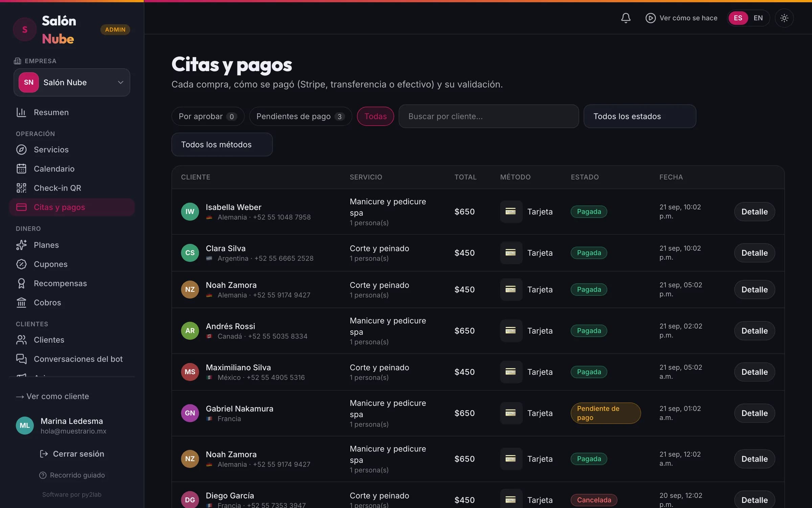The height and width of the screenshot is (508, 812).
Task: Toggle the light/dark theme sun icon
Action: 784,18
